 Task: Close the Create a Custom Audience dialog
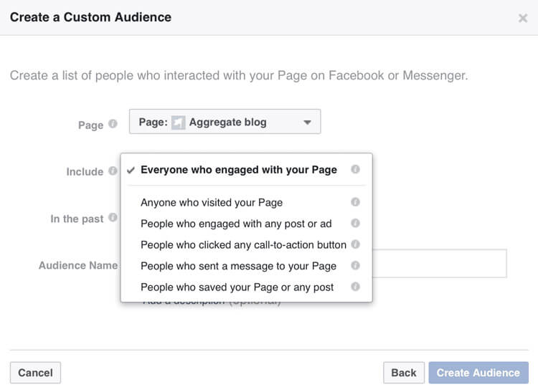(x=522, y=18)
